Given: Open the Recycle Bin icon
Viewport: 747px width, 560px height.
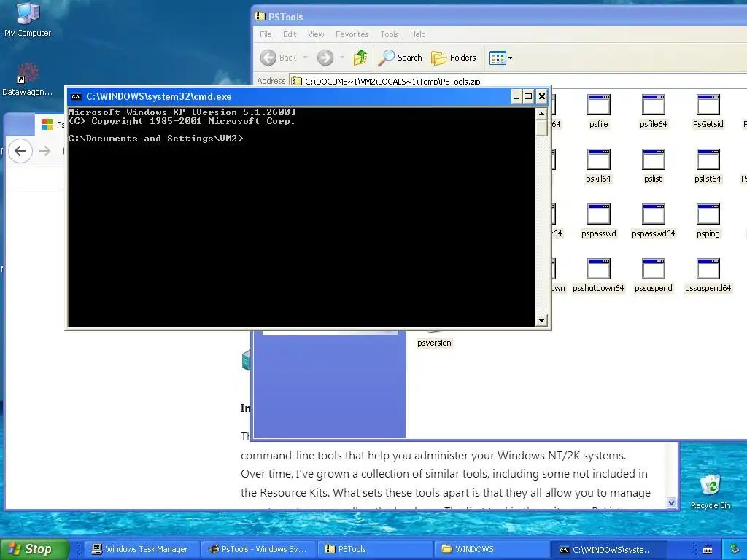Looking at the screenshot, I should click(711, 492).
